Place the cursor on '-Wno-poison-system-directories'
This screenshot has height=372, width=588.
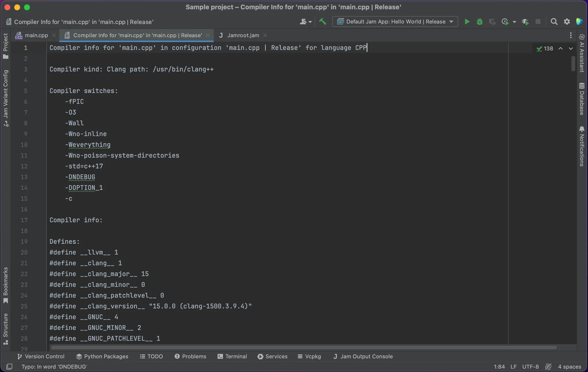coord(122,155)
